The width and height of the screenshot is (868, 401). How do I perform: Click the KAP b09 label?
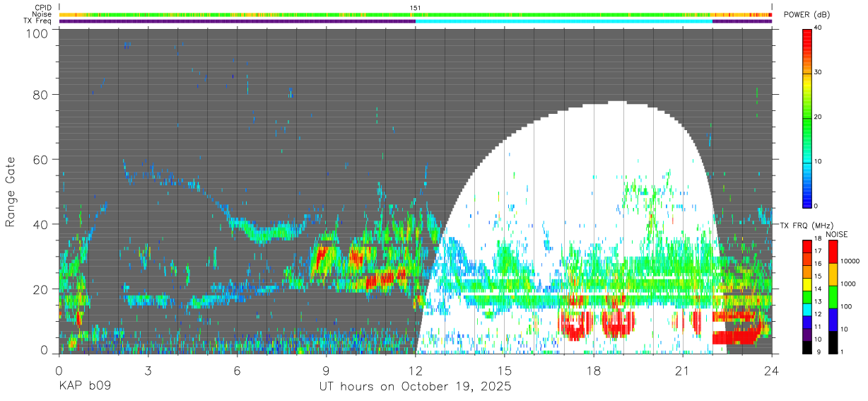click(85, 387)
